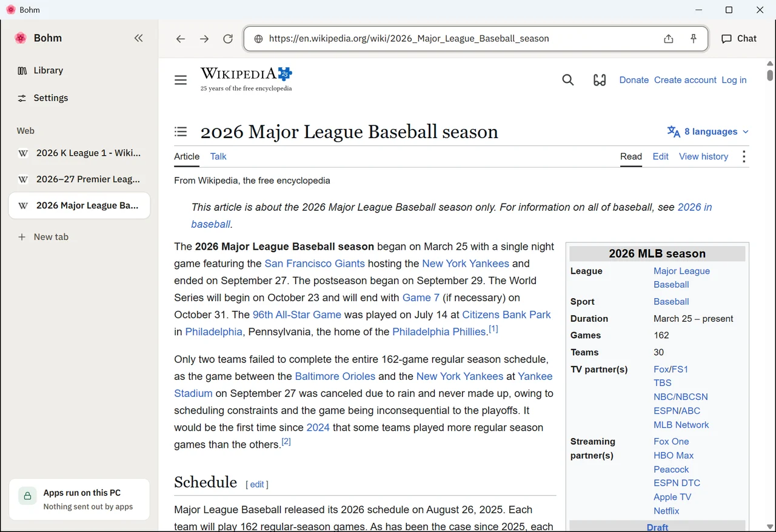The image size is (776, 532).
Task: Go forward with the forward arrow
Action: click(x=204, y=39)
